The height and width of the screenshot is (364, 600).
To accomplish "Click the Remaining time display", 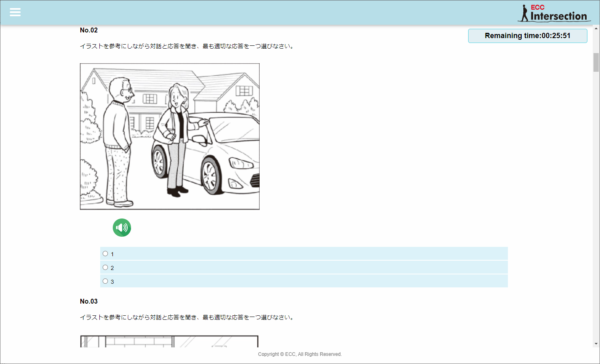I will (x=527, y=36).
